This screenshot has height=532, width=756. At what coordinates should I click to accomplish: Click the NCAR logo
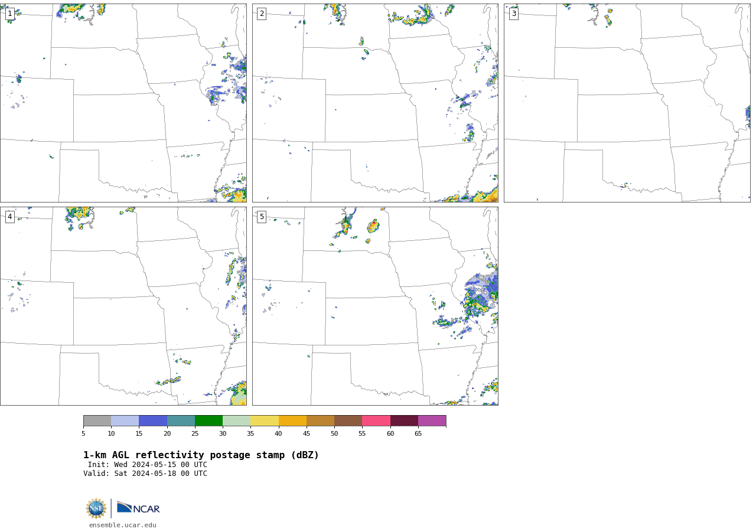138,508
